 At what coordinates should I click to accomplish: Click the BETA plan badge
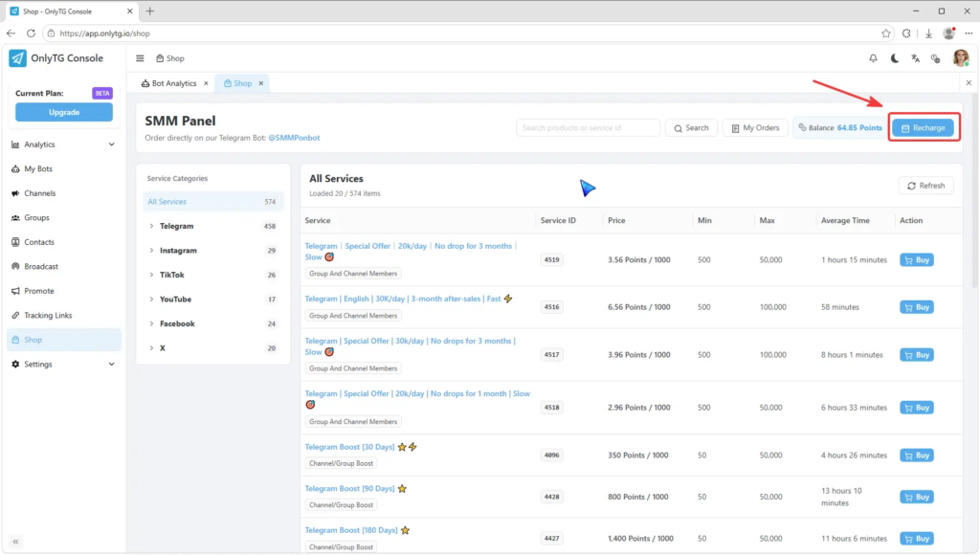pos(102,93)
